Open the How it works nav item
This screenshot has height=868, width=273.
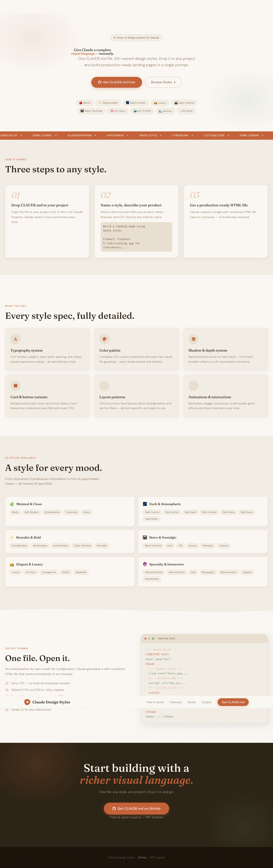point(155,702)
